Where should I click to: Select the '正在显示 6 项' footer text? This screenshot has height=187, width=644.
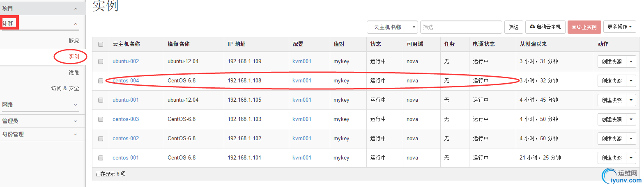(x=110, y=174)
